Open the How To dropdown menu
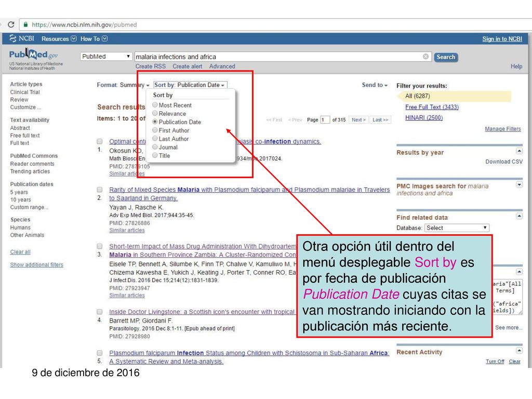The height and width of the screenshot is (399, 532). (94, 38)
